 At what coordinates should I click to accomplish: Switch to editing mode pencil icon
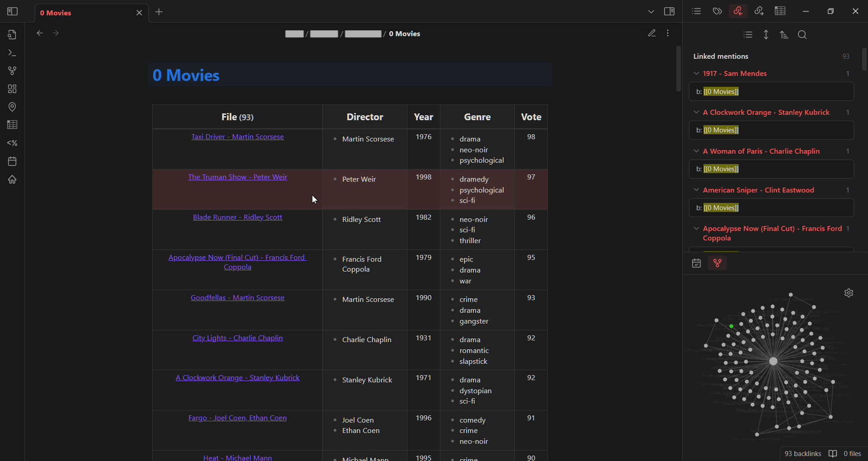pyautogui.click(x=651, y=33)
